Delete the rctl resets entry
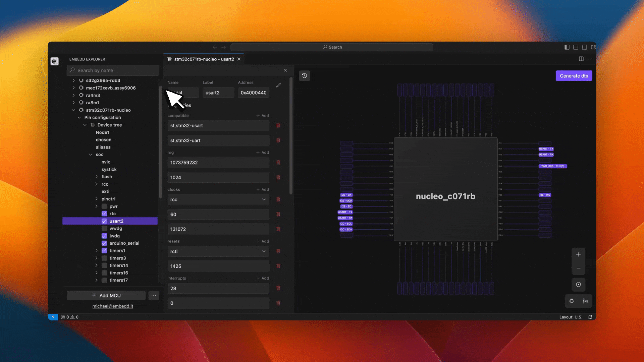 (278, 251)
